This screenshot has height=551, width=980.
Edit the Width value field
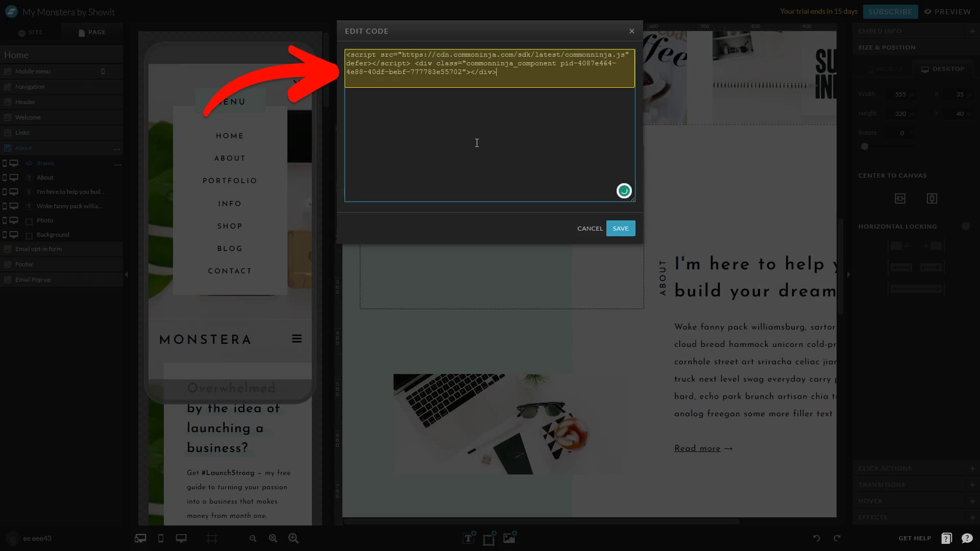coord(900,94)
